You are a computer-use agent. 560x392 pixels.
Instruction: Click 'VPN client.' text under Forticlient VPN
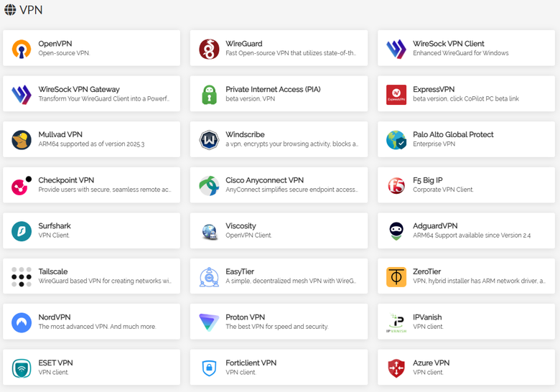coord(241,373)
